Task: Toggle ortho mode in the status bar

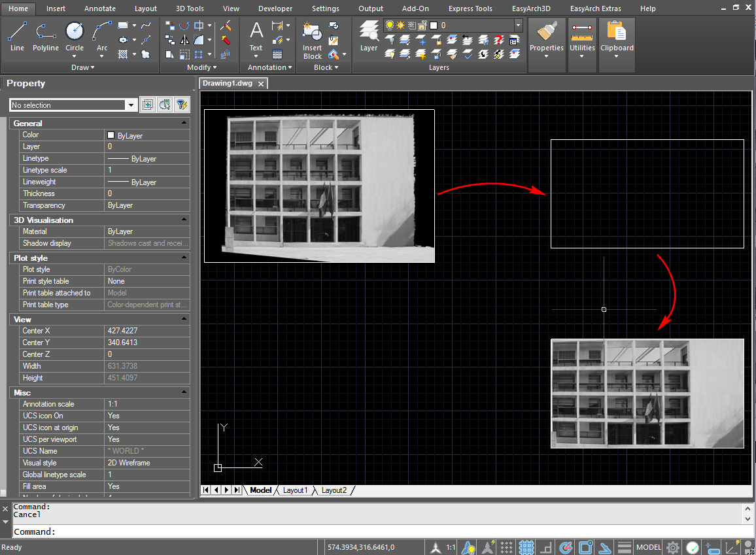Action: tap(545, 547)
